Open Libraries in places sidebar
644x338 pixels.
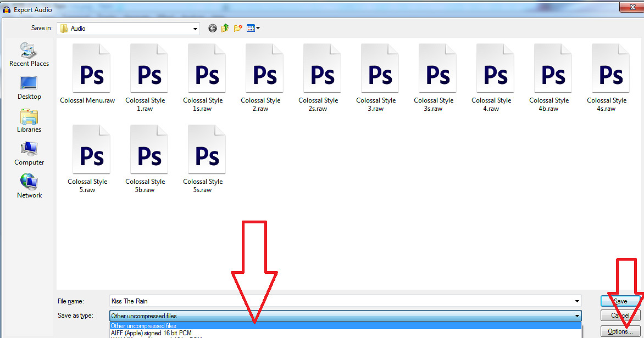tap(29, 121)
